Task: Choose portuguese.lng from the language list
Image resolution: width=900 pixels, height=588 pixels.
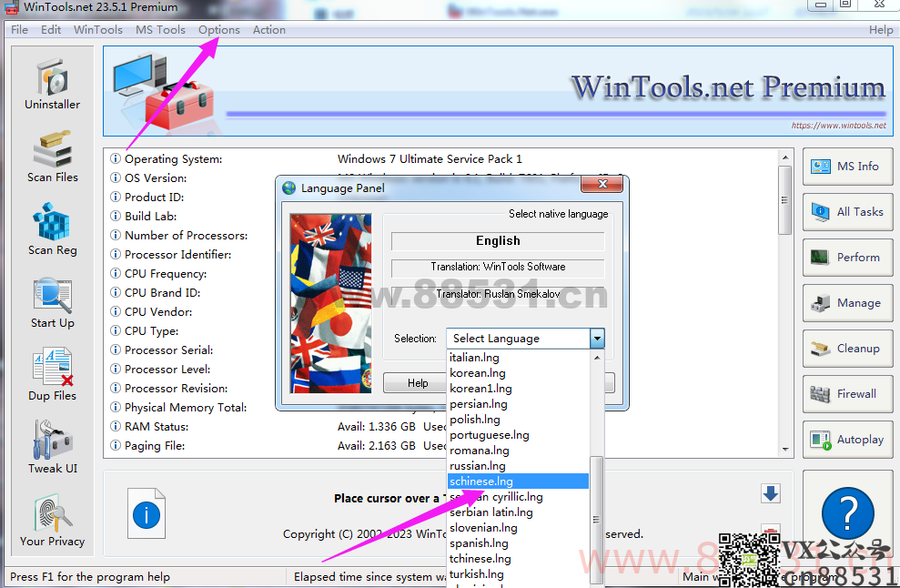Action: coord(519,435)
